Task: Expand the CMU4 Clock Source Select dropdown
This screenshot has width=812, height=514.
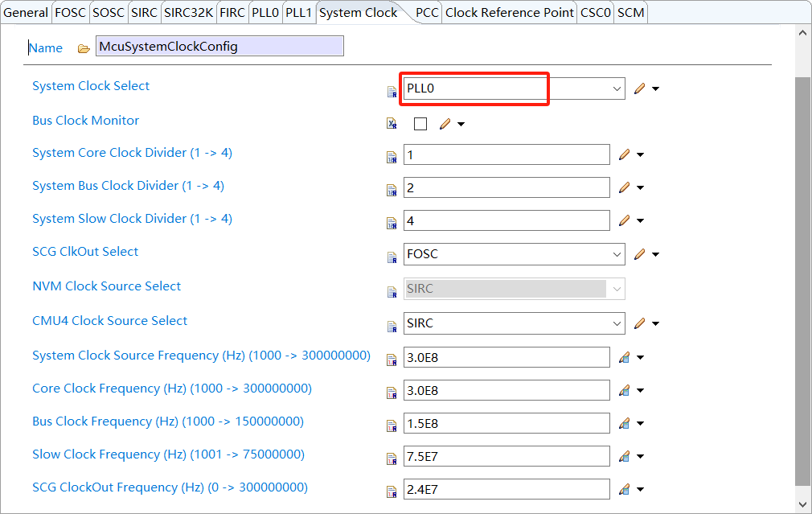Action: point(616,323)
